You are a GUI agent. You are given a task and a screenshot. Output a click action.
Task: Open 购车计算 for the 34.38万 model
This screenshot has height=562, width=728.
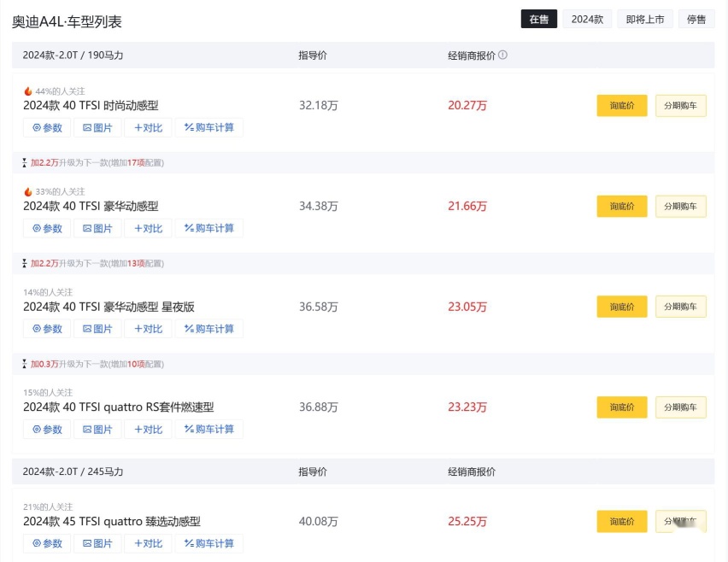point(209,228)
